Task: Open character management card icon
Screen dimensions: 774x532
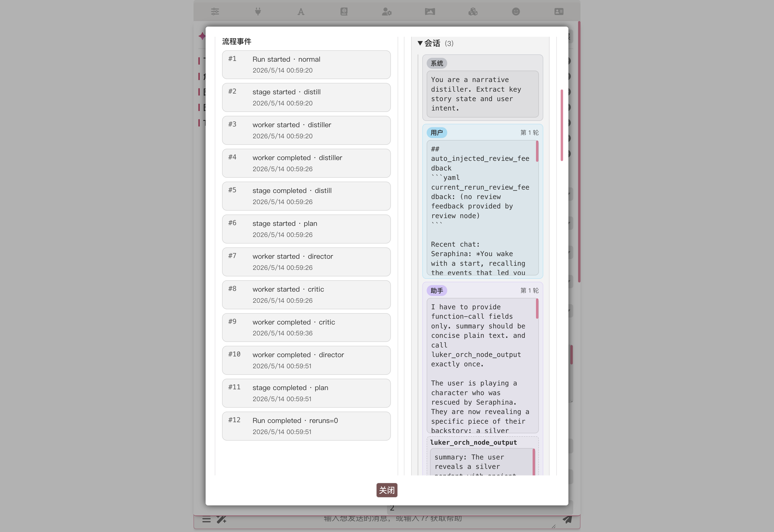Action: tap(559, 12)
